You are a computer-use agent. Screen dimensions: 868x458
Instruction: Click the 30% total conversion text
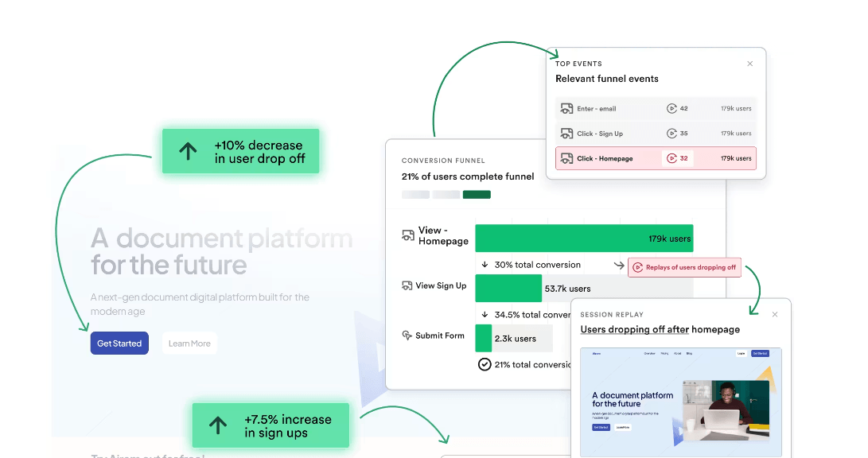coord(538,265)
